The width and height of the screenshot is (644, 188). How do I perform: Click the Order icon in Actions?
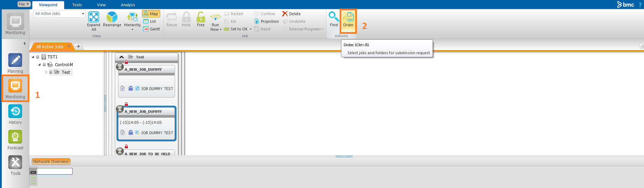(348, 17)
